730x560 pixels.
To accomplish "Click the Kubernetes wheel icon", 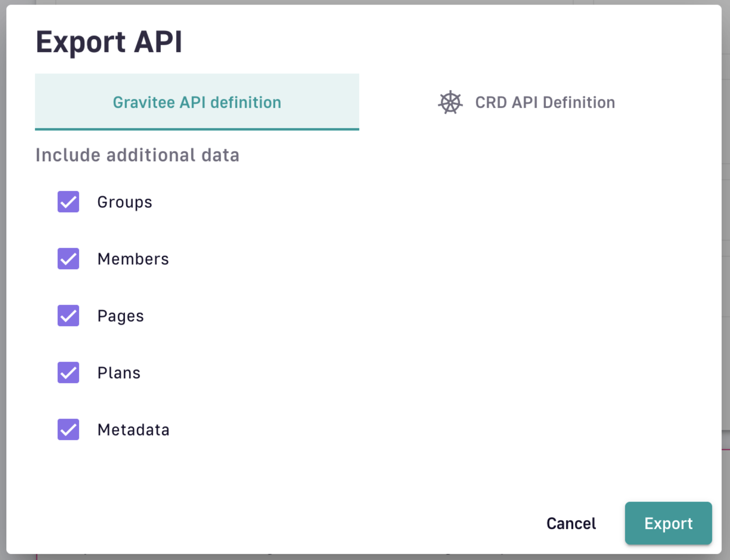I will (x=450, y=102).
